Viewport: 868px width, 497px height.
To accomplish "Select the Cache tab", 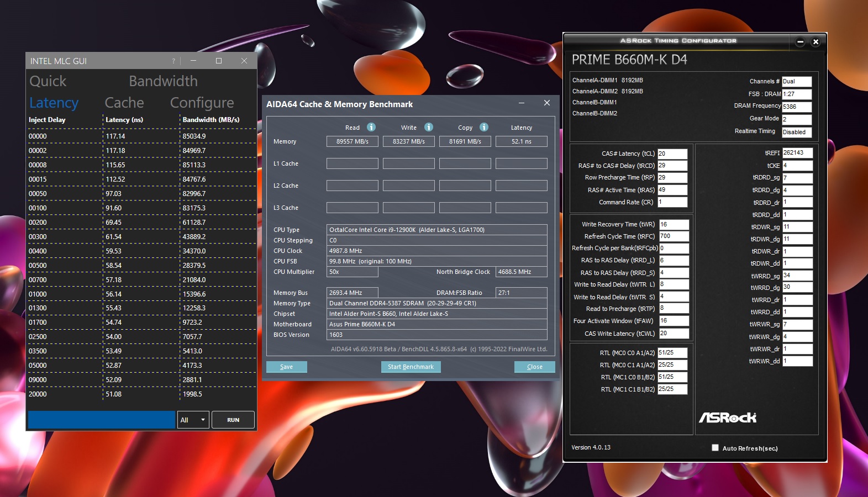I will [x=124, y=103].
